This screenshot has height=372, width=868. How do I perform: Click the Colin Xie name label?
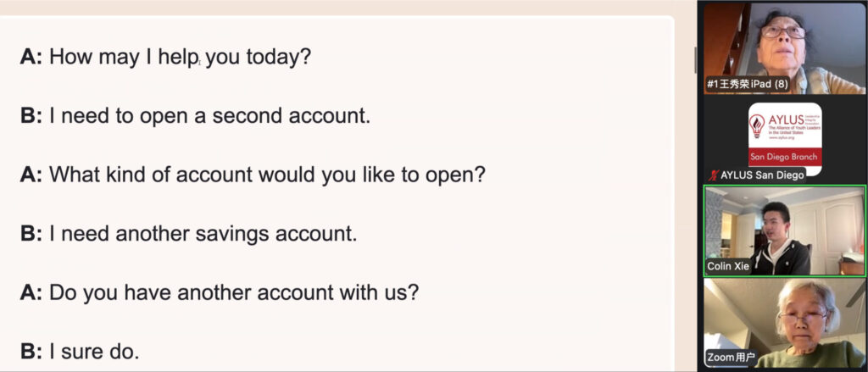(728, 266)
